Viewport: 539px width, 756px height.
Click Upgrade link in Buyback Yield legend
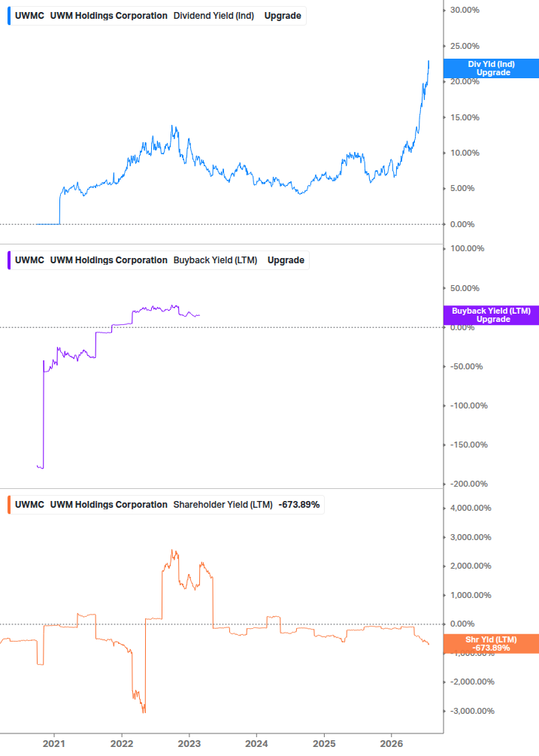286,260
